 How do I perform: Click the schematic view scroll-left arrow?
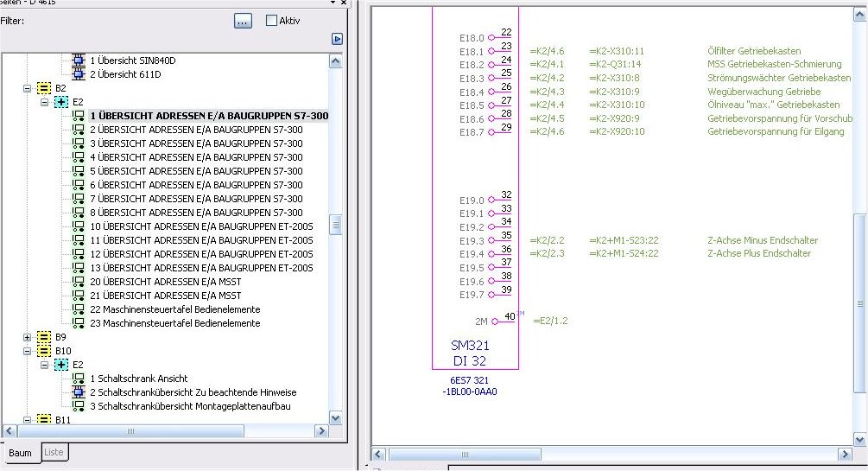coord(378,455)
